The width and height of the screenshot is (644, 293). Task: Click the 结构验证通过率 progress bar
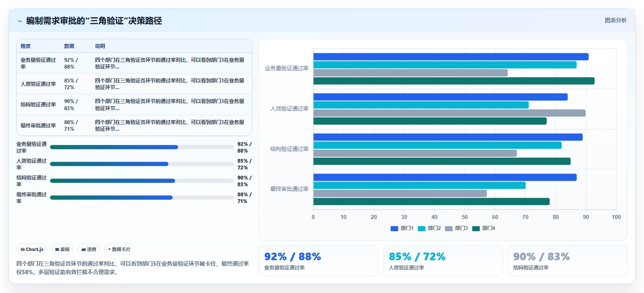[x=142, y=181]
